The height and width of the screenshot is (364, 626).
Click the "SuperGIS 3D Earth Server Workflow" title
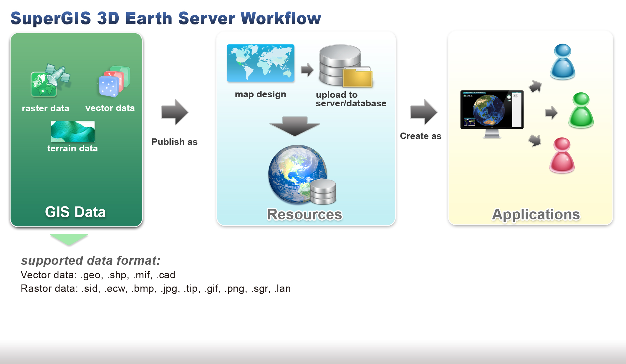tap(166, 18)
